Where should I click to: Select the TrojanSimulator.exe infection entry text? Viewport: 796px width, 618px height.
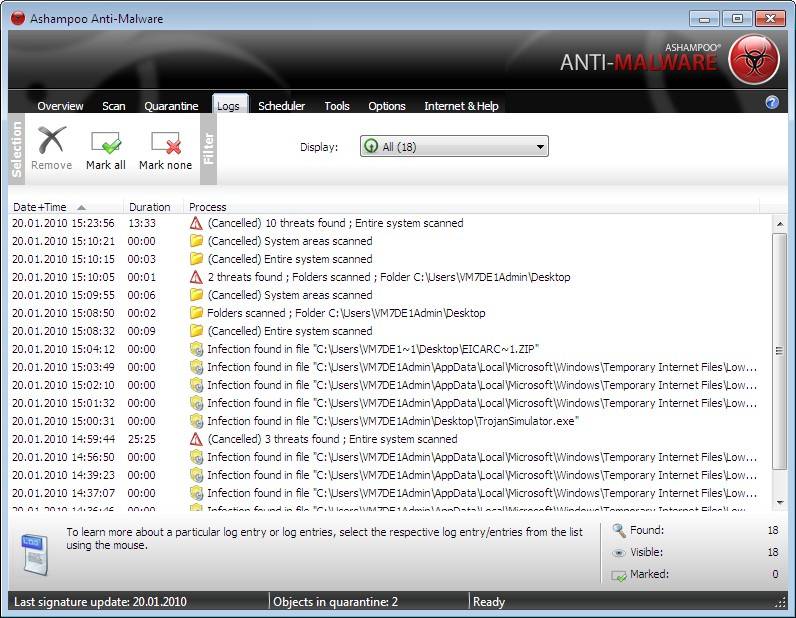click(x=392, y=421)
